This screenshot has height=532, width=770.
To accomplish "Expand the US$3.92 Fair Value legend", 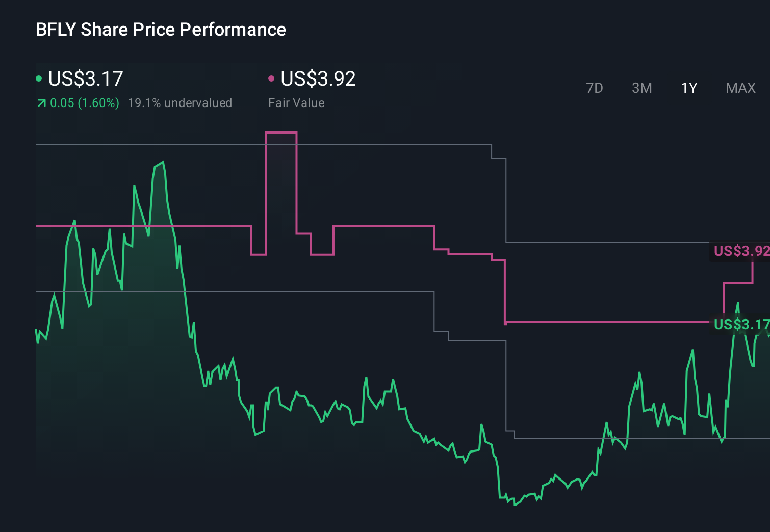I will point(318,78).
